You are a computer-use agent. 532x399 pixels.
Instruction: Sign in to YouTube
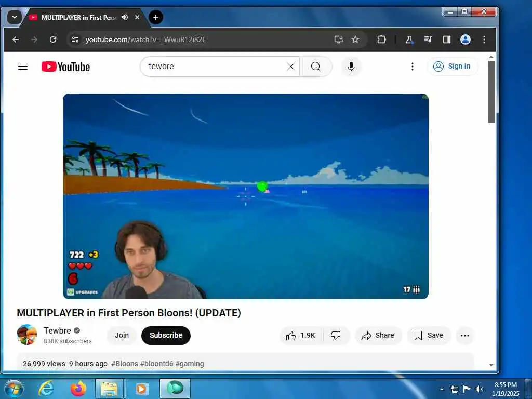(x=453, y=66)
